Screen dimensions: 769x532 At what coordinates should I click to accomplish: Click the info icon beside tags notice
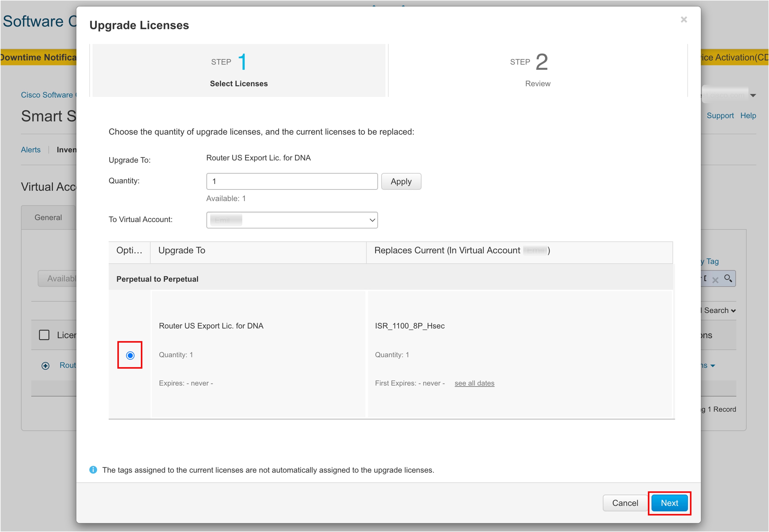(x=93, y=470)
